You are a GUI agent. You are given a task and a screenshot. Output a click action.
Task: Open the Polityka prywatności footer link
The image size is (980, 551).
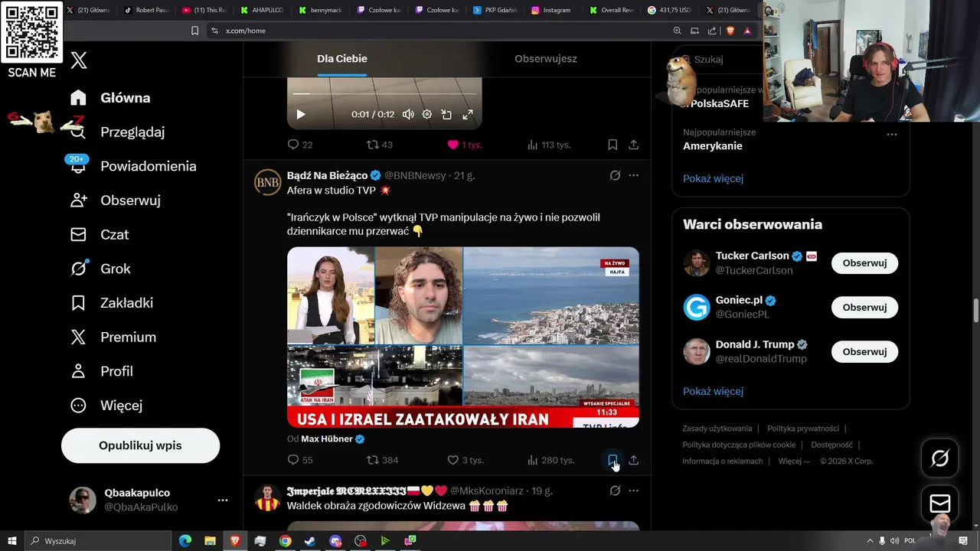point(803,429)
